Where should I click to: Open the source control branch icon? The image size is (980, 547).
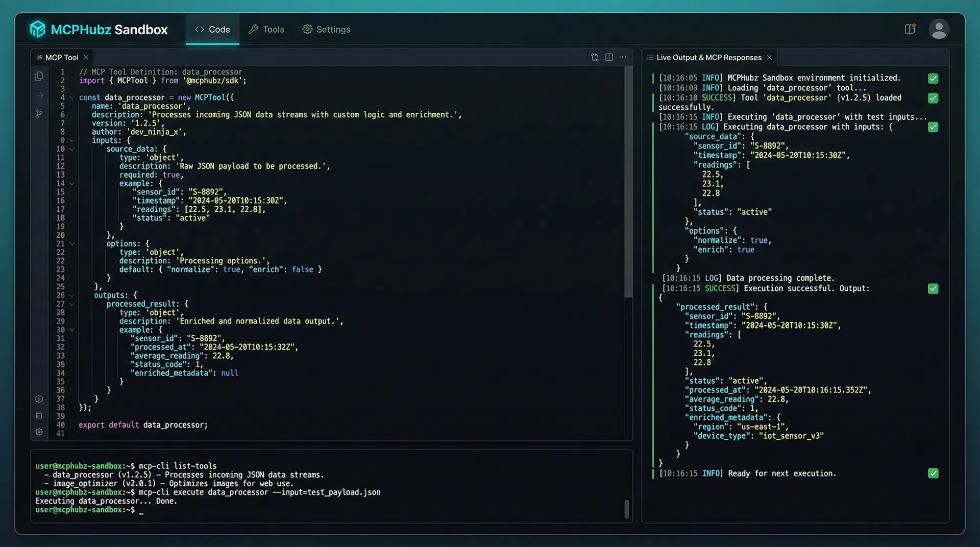39,114
